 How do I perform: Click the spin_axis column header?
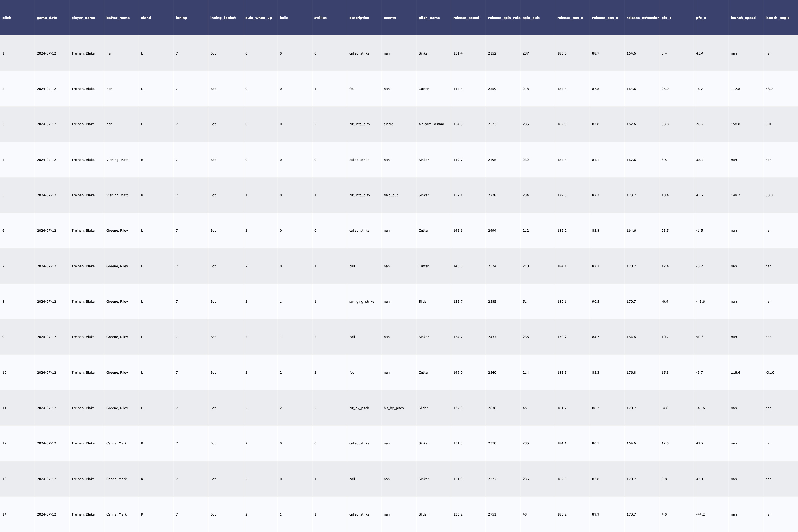pos(531,18)
